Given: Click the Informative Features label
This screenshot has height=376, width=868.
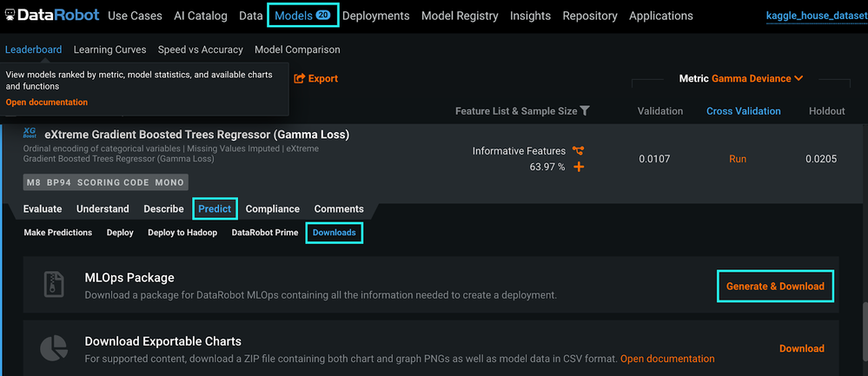Looking at the screenshot, I should pyautogui.click(x=519, y=151).
